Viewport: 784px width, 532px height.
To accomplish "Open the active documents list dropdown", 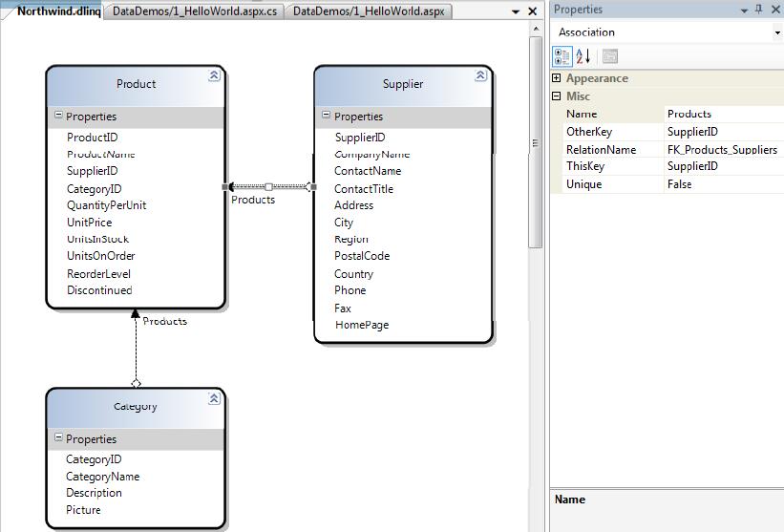I will coord(516,11).
